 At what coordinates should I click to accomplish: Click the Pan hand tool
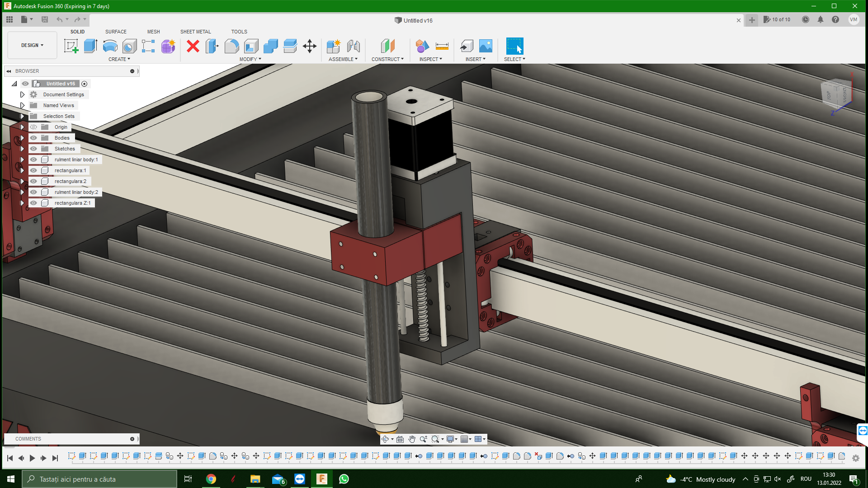click(412, 439)
